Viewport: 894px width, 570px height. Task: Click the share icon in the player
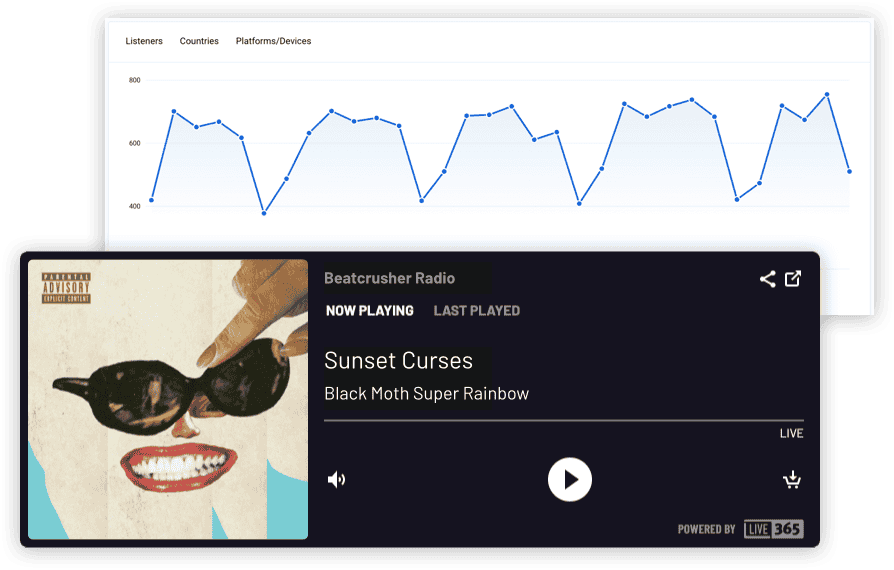[x=767, y=279]
